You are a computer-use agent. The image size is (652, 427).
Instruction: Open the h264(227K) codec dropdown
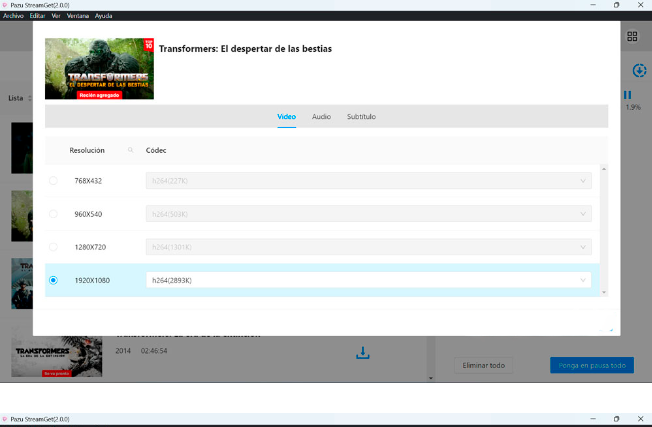[368, 180]
